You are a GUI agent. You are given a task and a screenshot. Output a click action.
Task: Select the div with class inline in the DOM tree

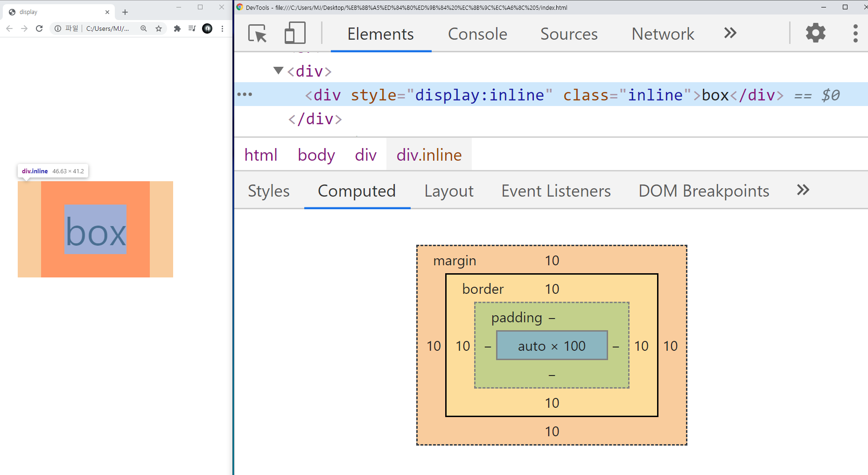point(551,94)
